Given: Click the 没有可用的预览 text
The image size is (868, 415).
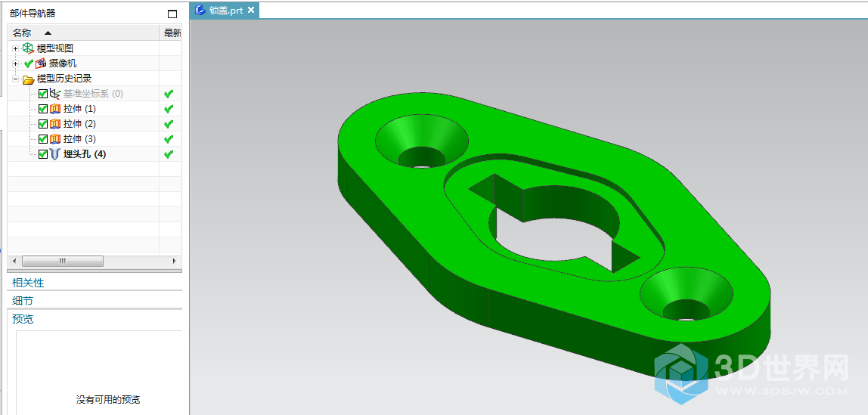Looking at the screenshot, I should point(108,400).
